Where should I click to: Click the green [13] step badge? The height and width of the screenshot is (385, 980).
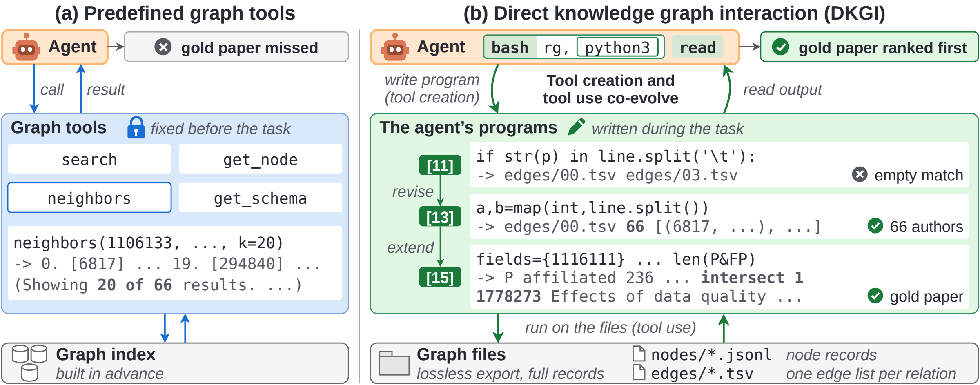point(440,217)
